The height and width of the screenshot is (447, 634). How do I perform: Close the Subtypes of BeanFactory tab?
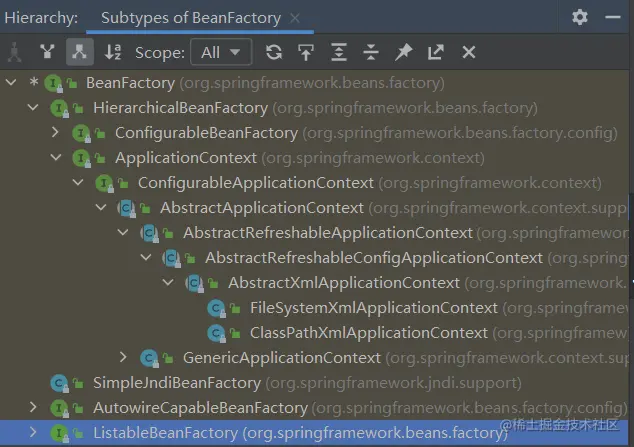pyautogui.click(x=295, y=18)
